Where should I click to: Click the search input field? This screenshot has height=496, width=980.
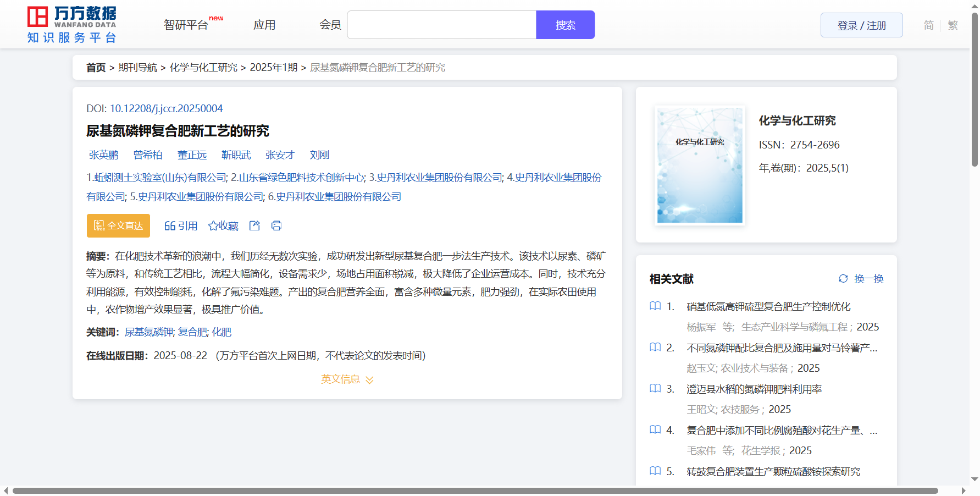coord(441,25)
